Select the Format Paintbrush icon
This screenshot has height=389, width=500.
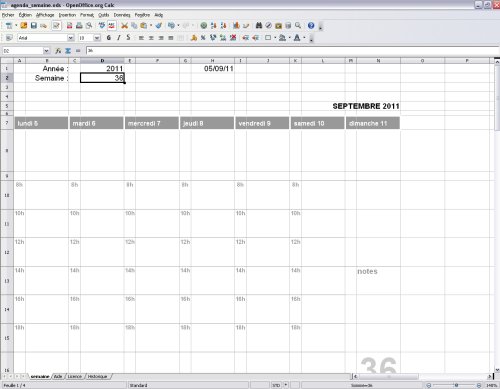(159, 26)
